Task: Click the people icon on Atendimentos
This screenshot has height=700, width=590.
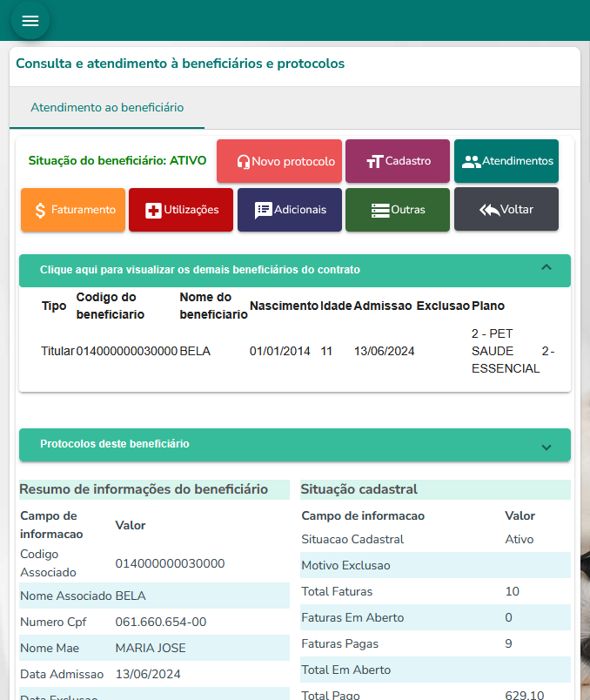Action: [471, 162]
